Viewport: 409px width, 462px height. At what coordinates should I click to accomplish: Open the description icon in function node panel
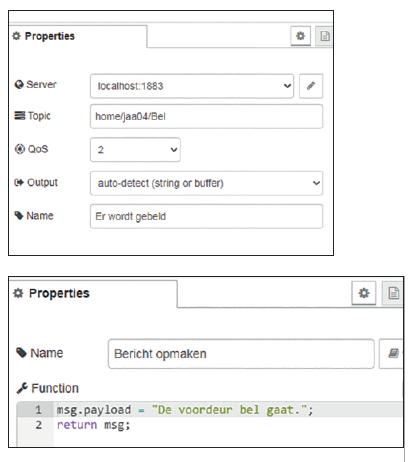[x=393, y=293]
